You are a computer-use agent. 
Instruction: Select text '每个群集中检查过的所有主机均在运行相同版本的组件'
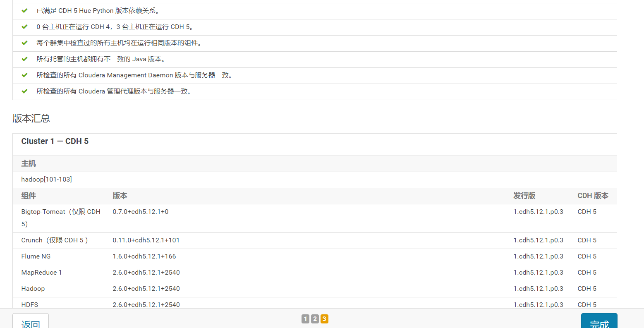119,43
